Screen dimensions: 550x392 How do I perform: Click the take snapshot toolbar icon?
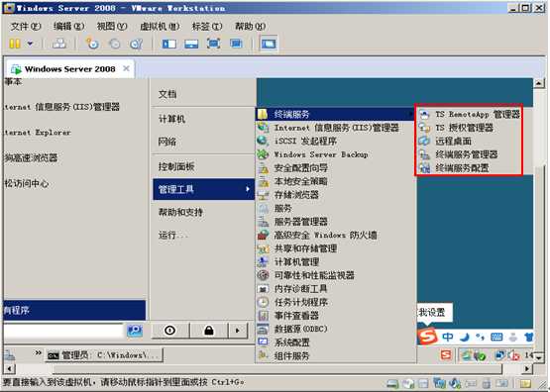(92, 44)
